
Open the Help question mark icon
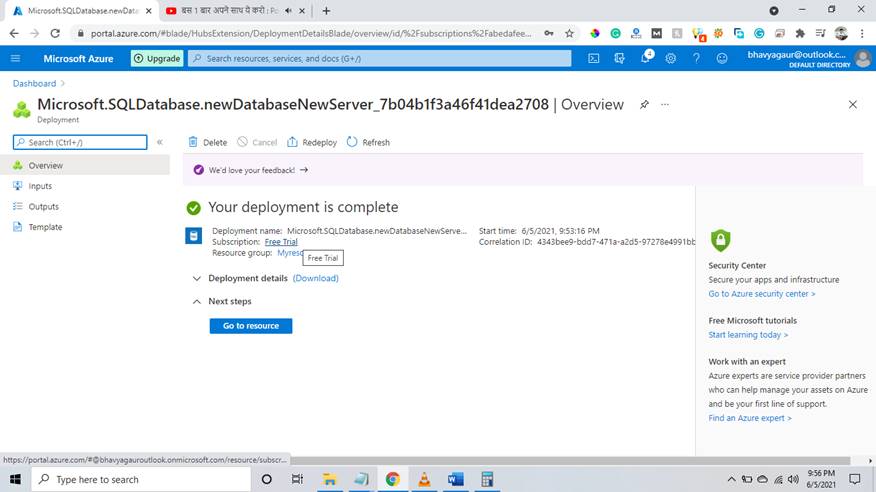(696, 58)
